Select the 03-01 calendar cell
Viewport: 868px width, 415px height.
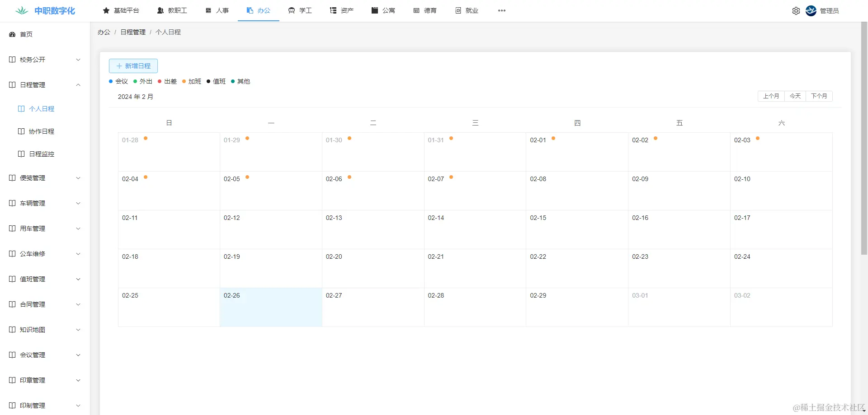[679, 307]
